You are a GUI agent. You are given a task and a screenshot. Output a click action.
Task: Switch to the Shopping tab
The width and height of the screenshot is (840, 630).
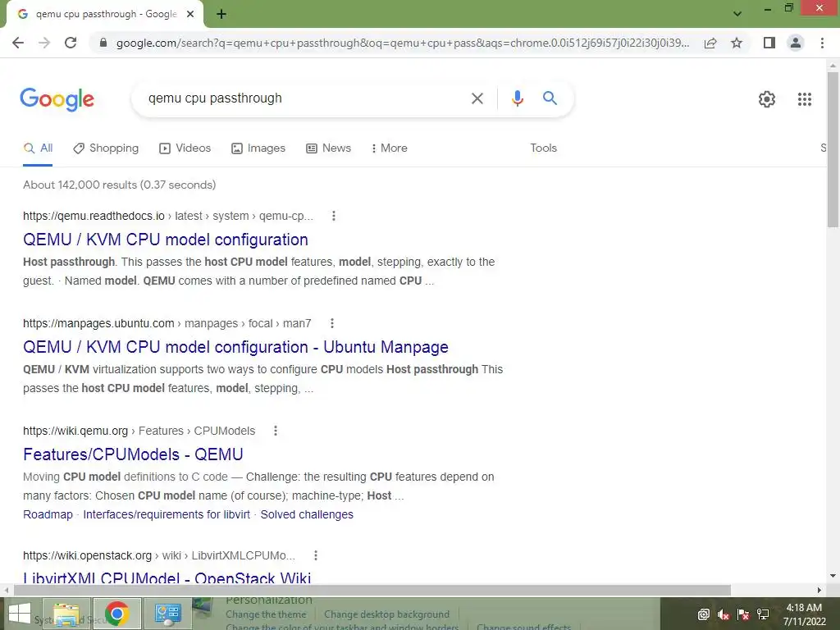pos(106,148)
